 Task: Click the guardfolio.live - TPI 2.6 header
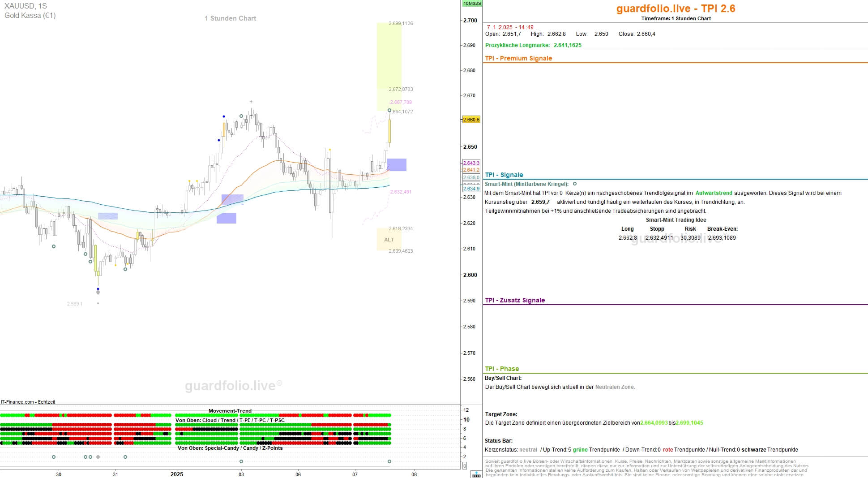[x=676, y=8]
